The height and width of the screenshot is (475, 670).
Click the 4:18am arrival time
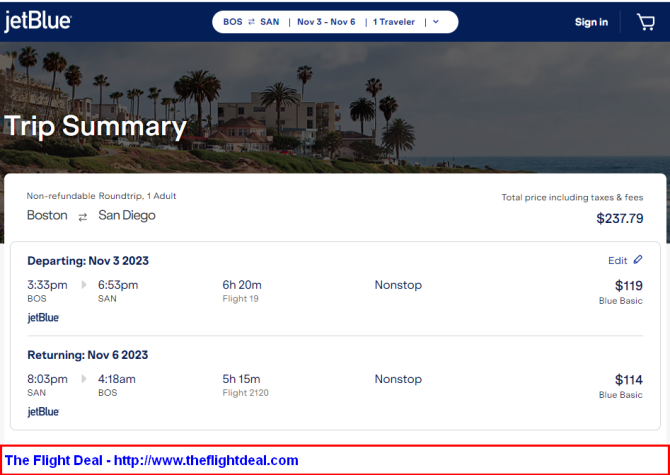pyautogui.click(x=117, y=379)
